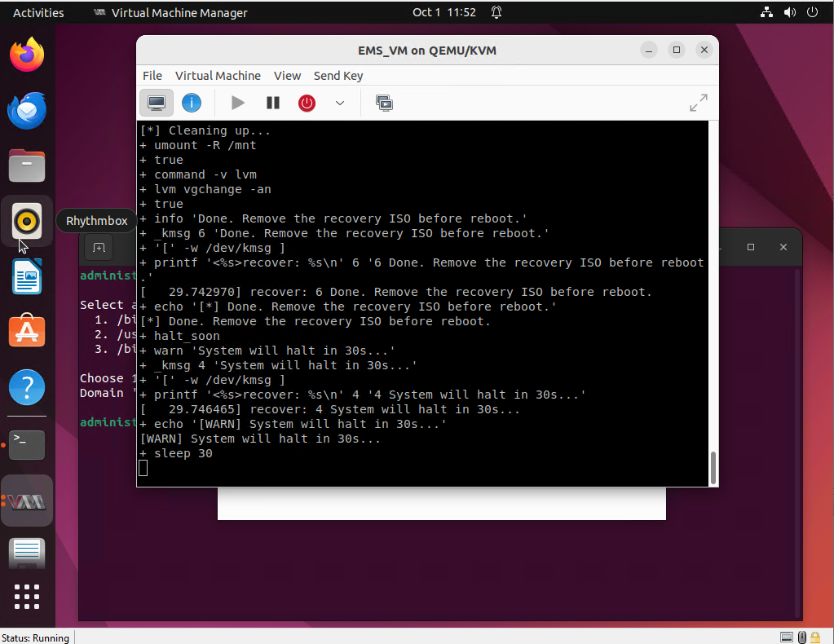The image size is (834, 644).
Task: Launch Firefox from the dock
Action: click(x=27, y=55)
